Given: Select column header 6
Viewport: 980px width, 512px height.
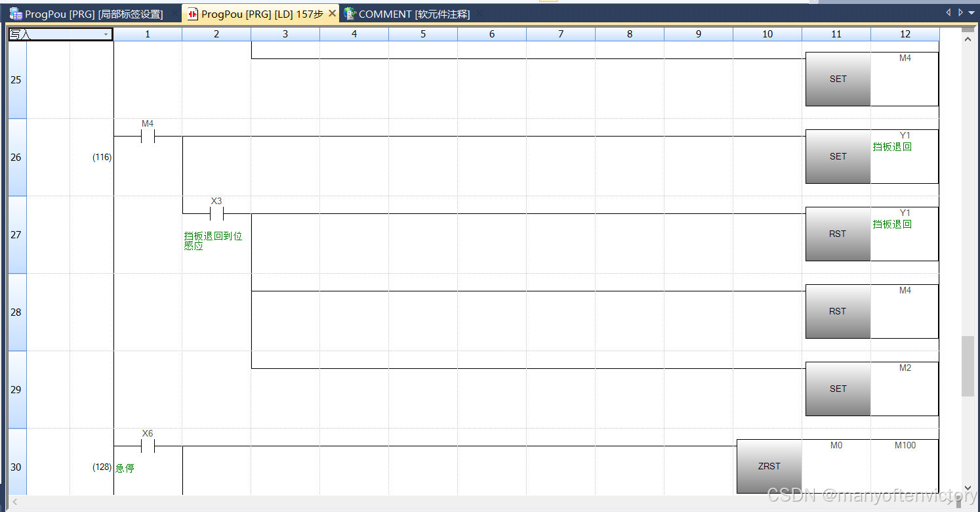Looking at the screenshot, I should click(492, 34).
